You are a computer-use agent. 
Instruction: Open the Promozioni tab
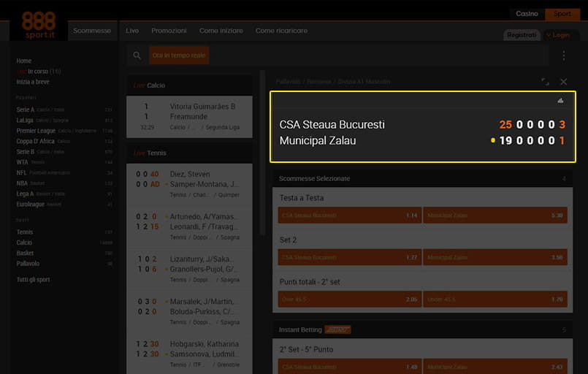[x=169, y=31]
